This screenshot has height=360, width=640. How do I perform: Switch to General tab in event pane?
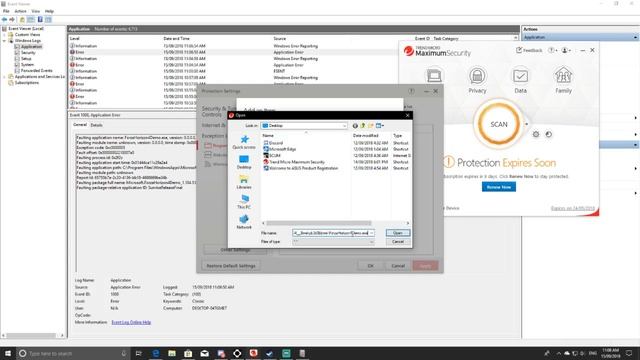tap(80, 125)
